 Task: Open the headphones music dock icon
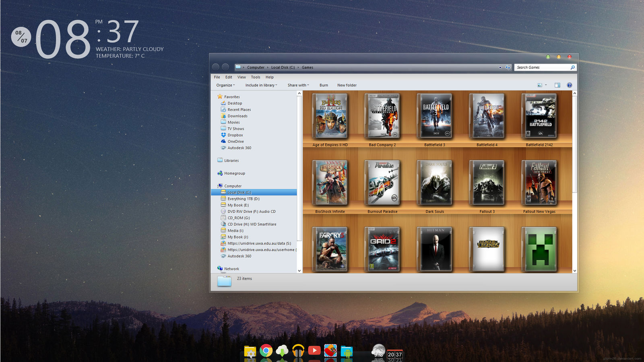pyautogui.click(x=298, y=351)
